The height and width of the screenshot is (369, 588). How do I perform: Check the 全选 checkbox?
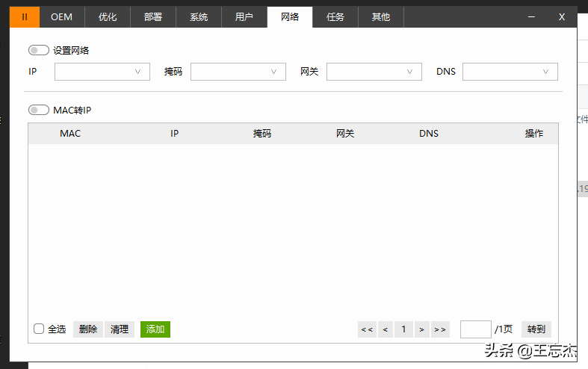[40, 329]
